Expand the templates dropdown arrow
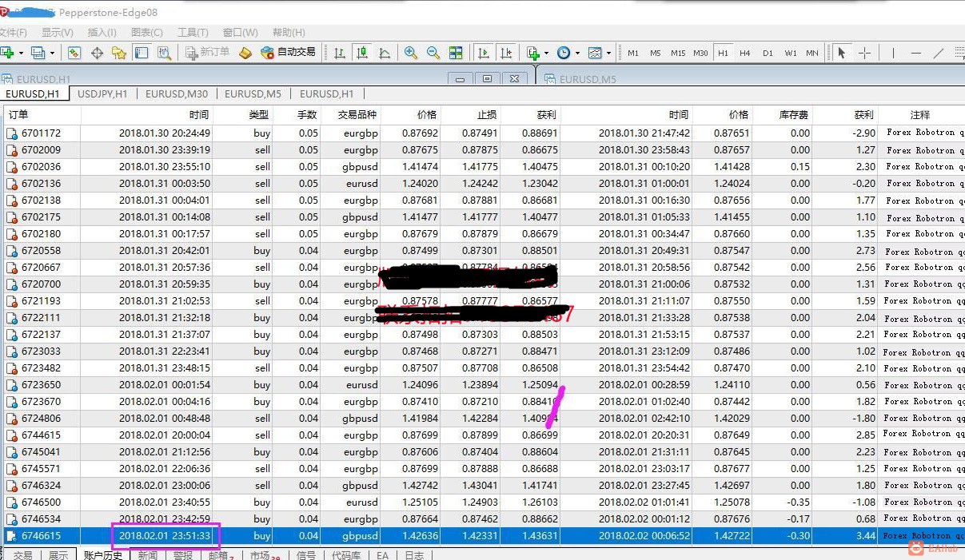Image resolution: width=965 pixels, height=560 pixels. [x=608, y=53]
